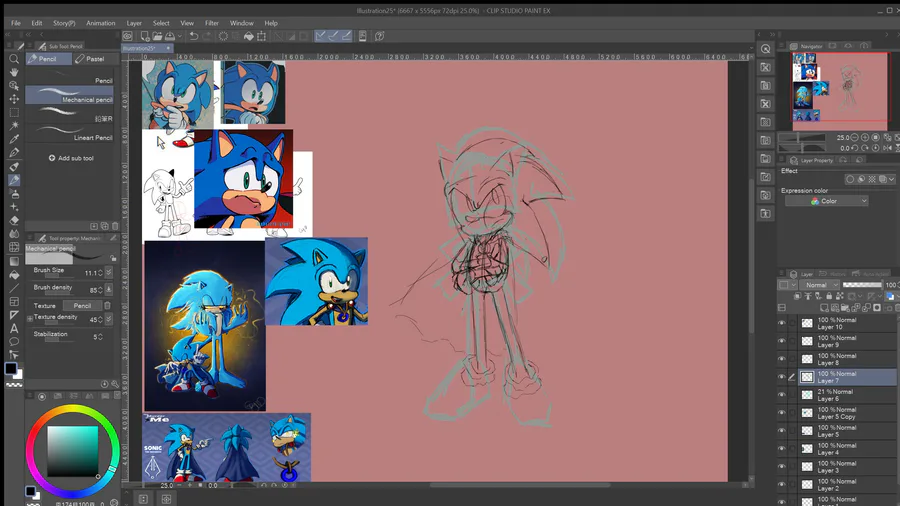Open the File menu

pos(15,23)
